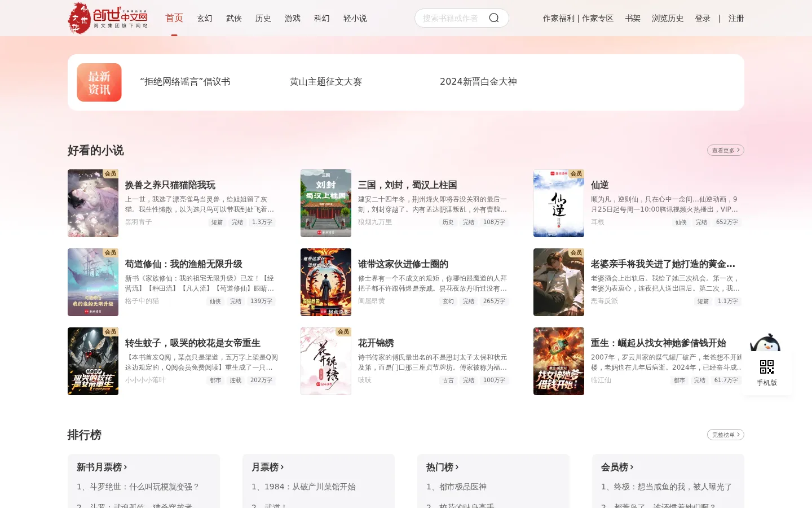Go to the 科幻 category tab
This screenshot has width=812, height=508.
322,18
